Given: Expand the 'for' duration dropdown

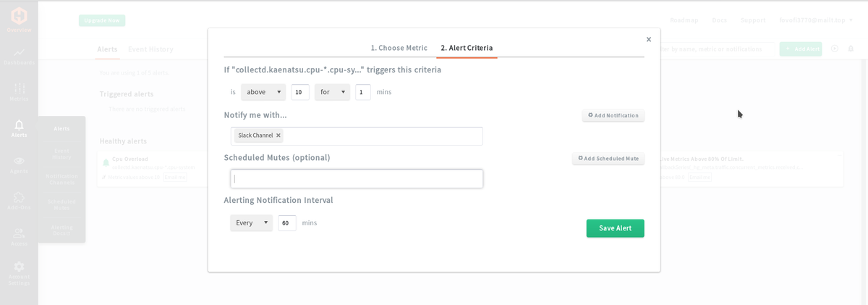Looking at the screenshot, I should [332, 92].
